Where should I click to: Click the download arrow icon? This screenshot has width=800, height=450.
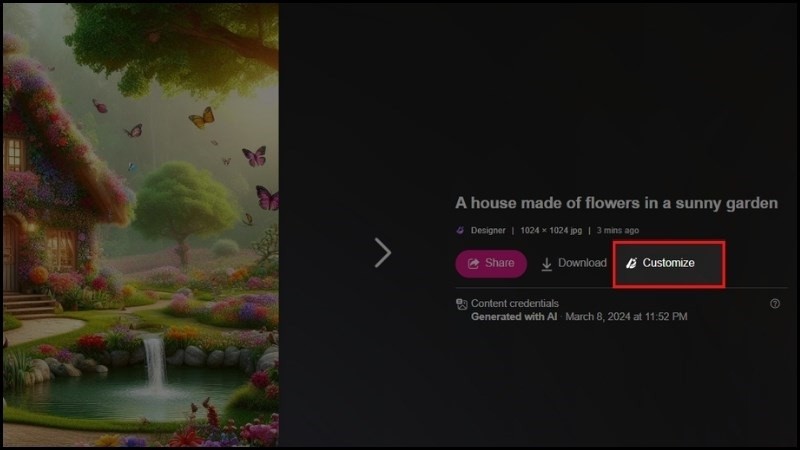pyautogui.click(x=546, y=264)
